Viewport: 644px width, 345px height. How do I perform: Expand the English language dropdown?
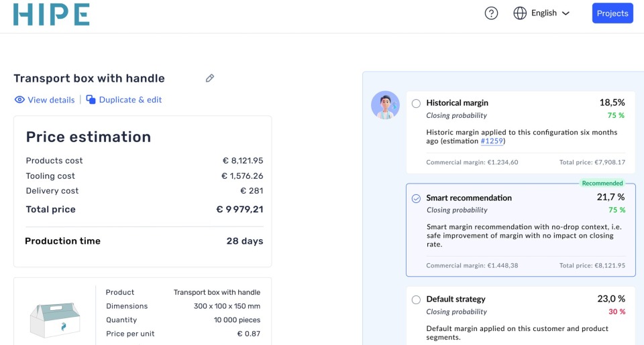click(543, 13)
